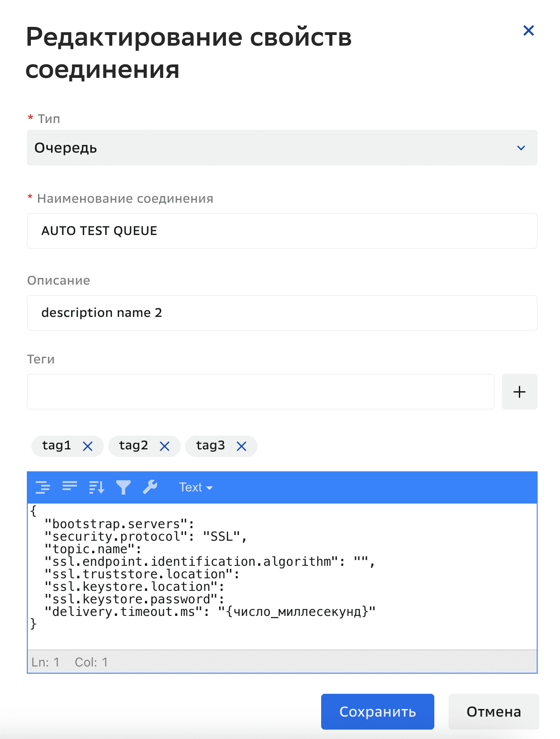Remove tag1 using its X icon
This screenshot has width=560, height=739.
(88, 446)
